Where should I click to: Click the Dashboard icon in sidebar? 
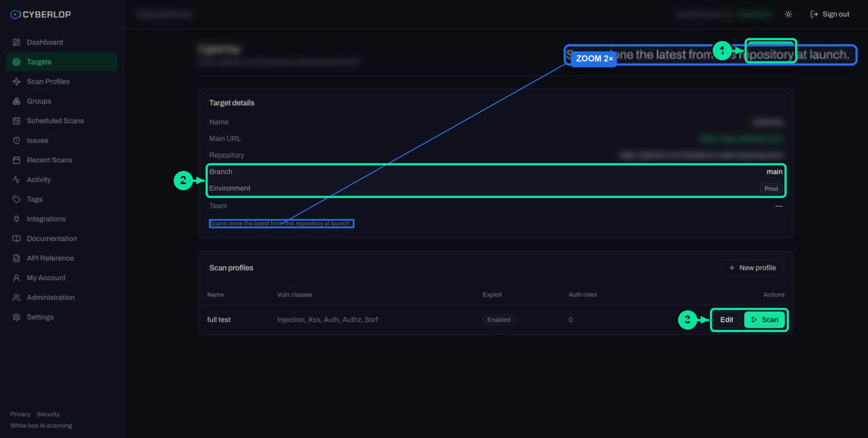click(x=16, y=42)
